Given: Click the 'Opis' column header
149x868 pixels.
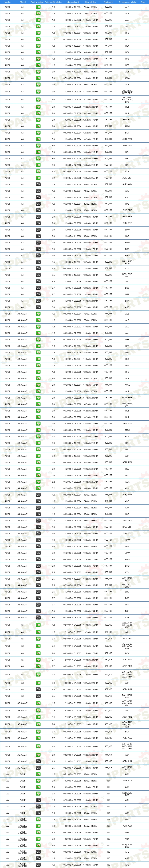Looking at the screenshot, I should tap(143, 2).
